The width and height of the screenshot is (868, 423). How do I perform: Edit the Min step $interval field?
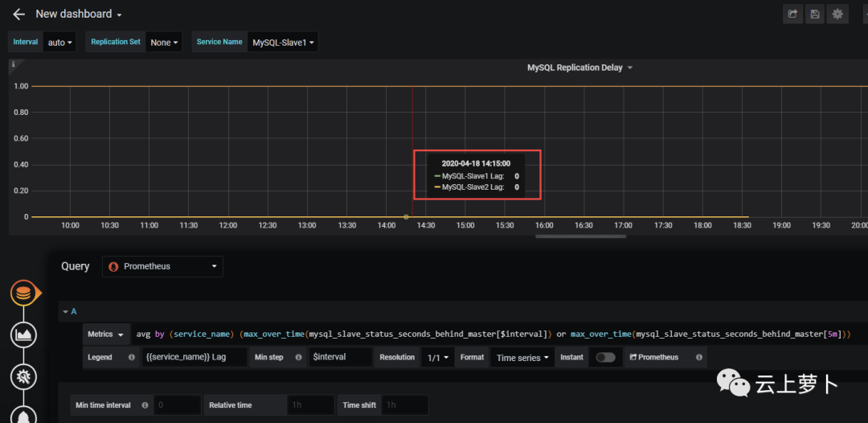[341, 357]
